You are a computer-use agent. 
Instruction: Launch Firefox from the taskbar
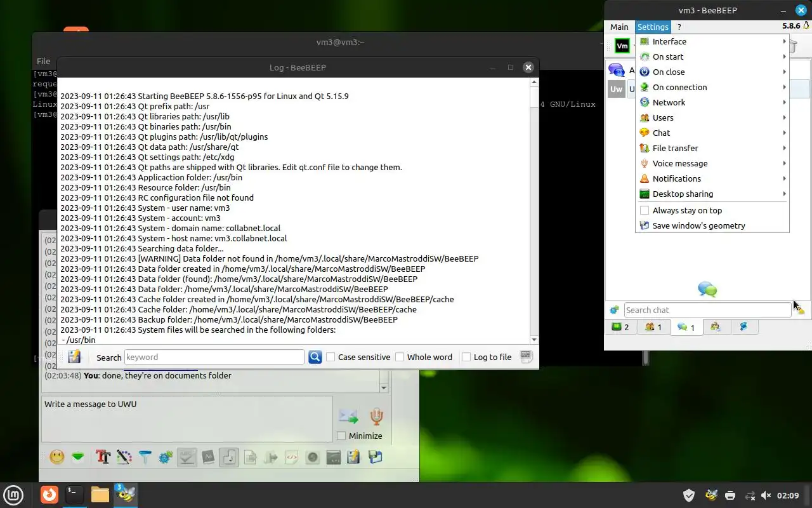[x=49, y=494]
